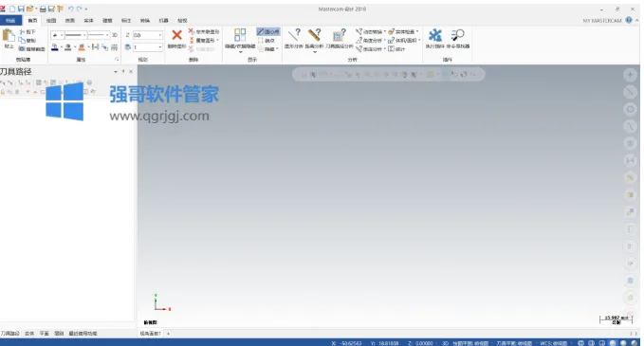
Task: Switch to the Surfaces (曲面) ribbon tab
Action: click(70, 20)
